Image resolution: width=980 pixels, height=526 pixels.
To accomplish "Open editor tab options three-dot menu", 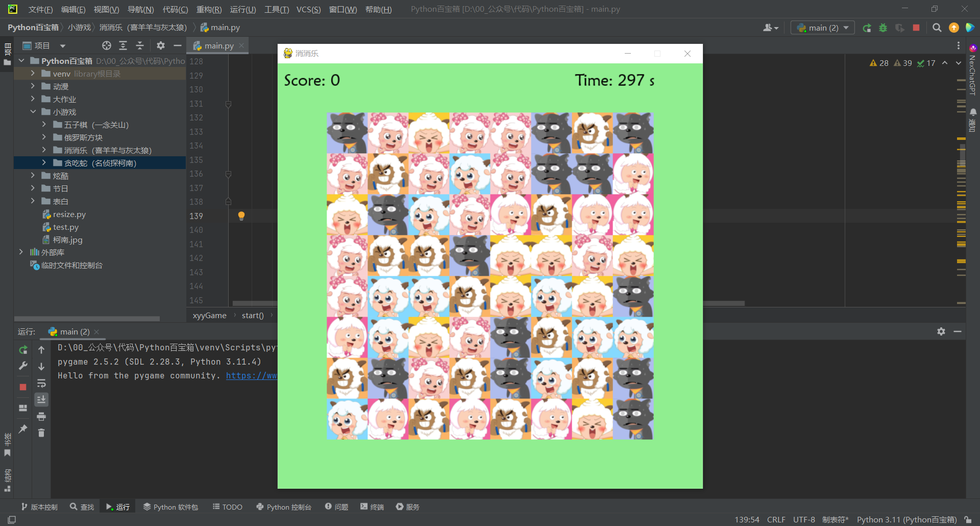I will [x=959, y=46].
